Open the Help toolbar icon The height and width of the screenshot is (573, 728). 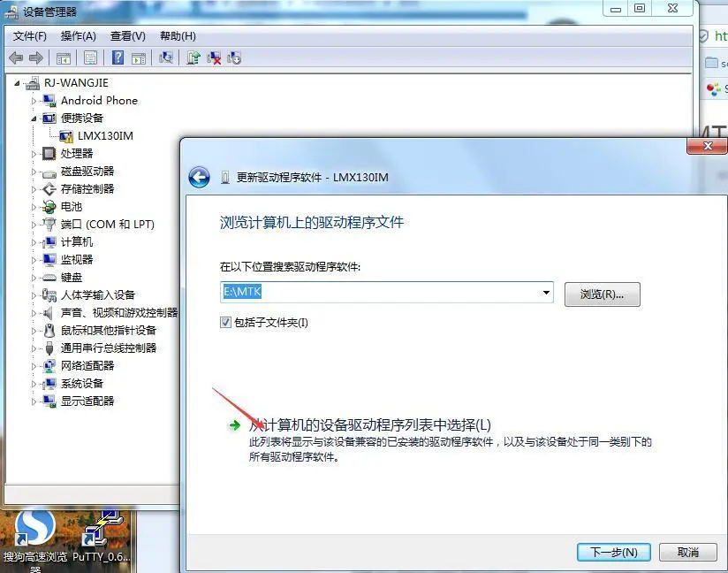click(x=118, y=57)
